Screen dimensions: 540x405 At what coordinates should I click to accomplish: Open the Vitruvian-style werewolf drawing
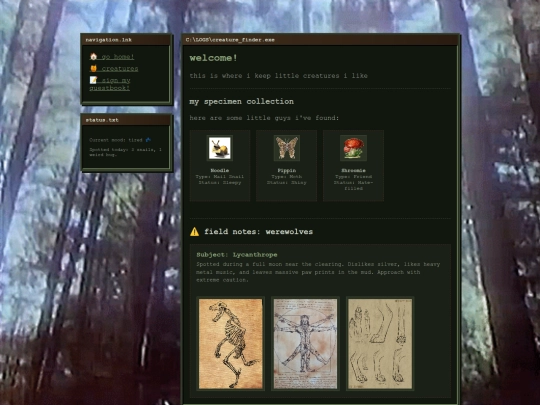[305, 344]
